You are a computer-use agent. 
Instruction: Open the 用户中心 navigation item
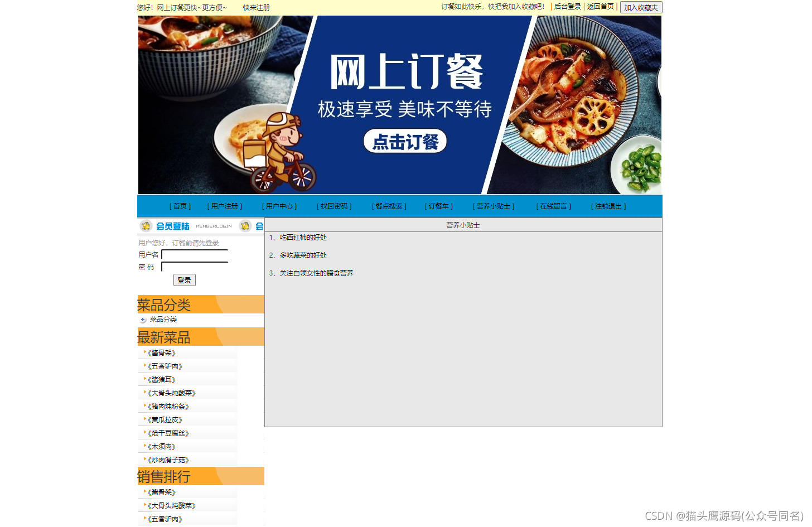tap(279, 206)
